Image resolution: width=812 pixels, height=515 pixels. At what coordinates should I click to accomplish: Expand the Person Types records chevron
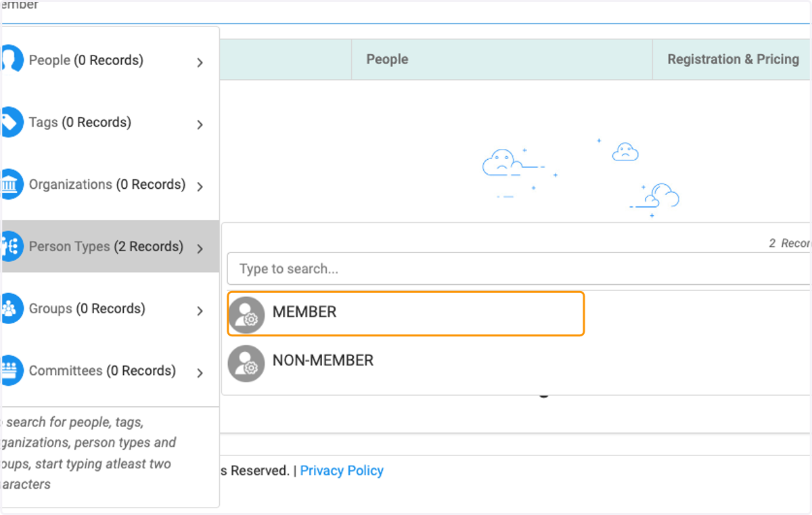pos(200,249)
